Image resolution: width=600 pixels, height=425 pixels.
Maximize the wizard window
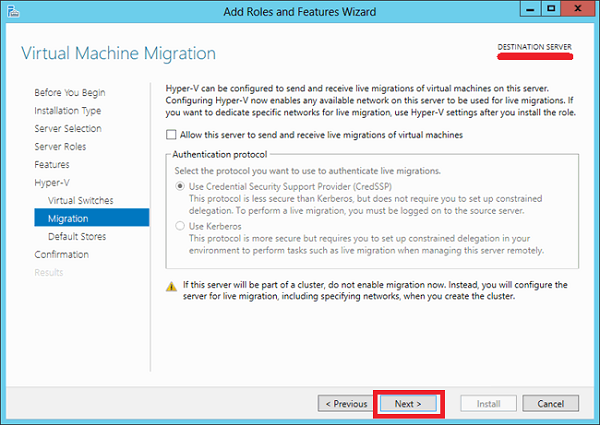tap(549, 10)
